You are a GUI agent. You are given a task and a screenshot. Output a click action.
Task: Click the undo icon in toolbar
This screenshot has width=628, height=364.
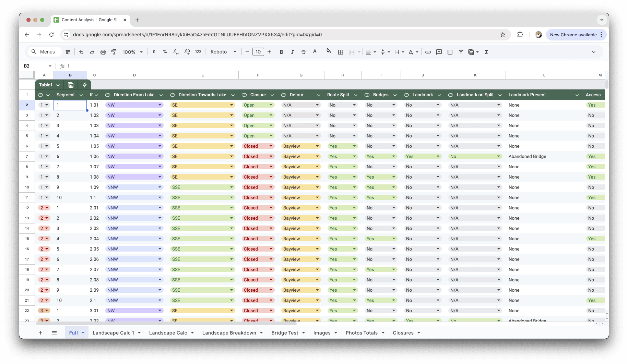pyautogui.click(x=81, y=52)
